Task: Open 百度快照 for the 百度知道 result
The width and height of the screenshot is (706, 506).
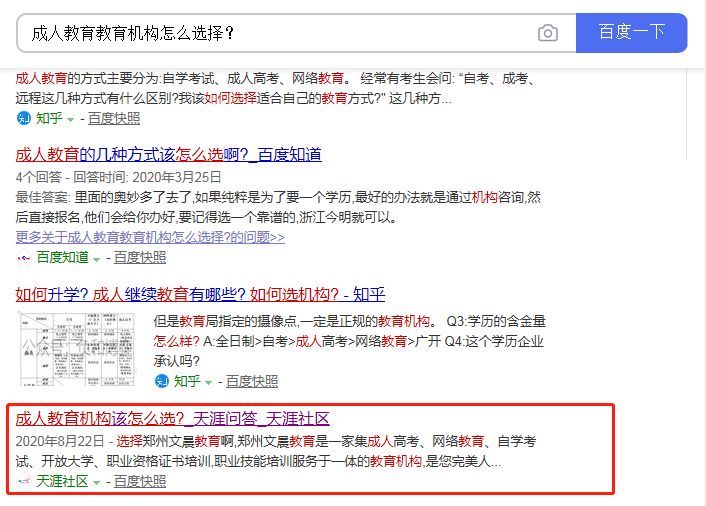Action: point(140,257)
